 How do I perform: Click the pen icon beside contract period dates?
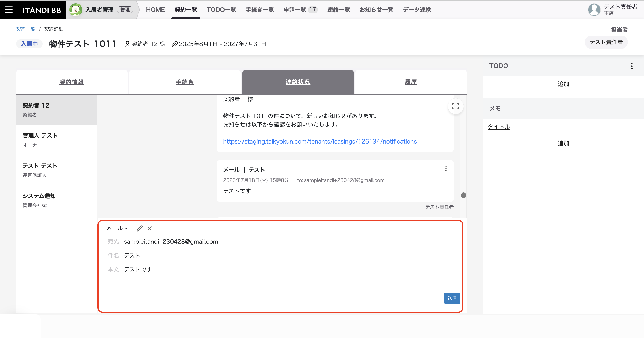[x=174, y=44]
